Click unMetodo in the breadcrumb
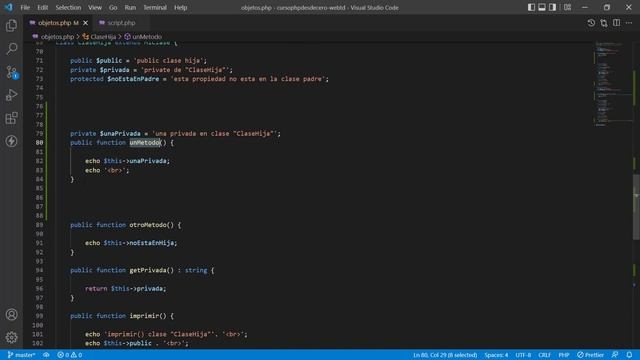Screen dimensions: 640x360 click(147, 37)
